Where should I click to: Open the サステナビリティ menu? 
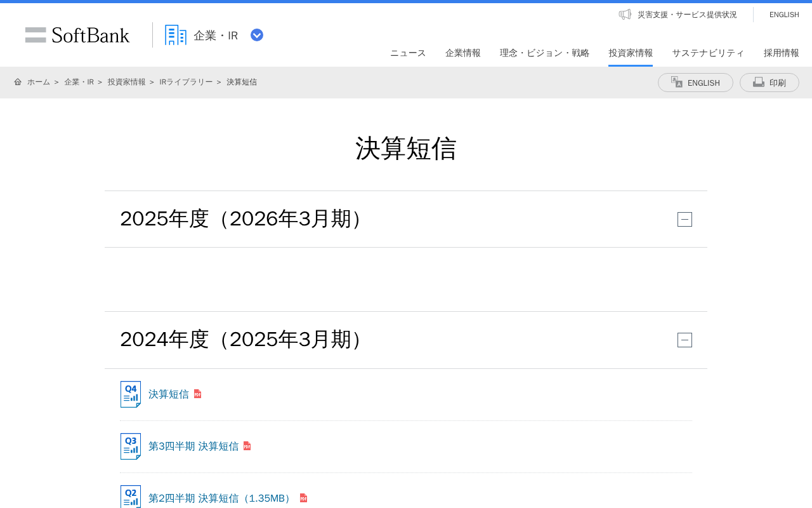coord(708,53)
